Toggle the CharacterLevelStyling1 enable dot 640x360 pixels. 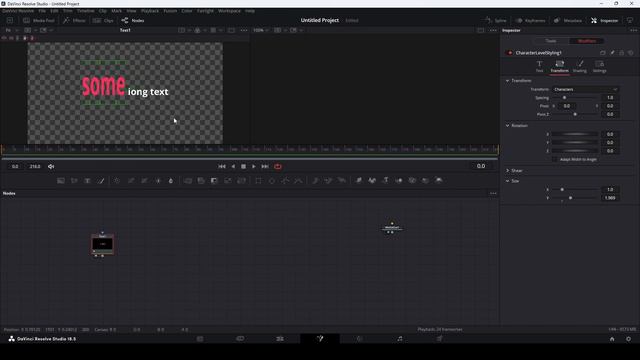tap(509, 53)
